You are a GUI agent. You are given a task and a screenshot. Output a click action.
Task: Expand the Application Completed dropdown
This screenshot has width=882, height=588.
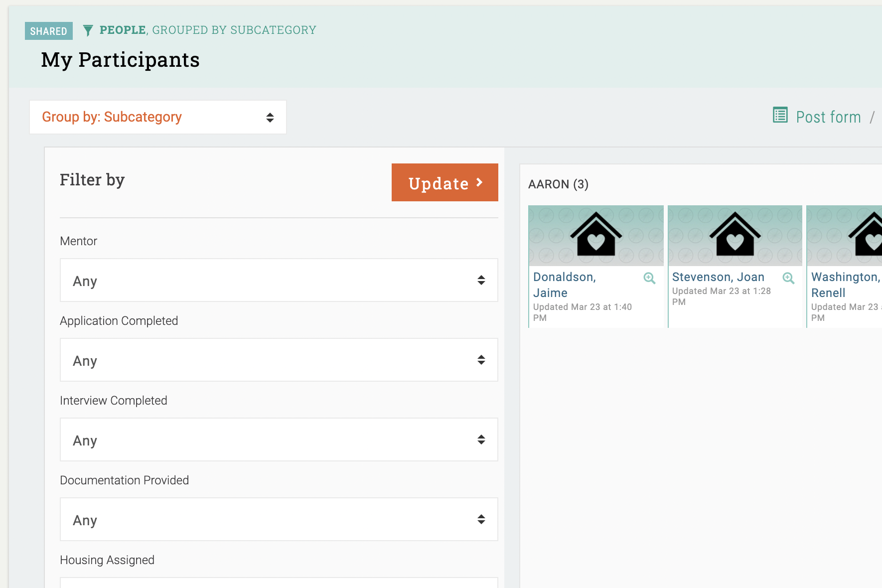tap(279, 360)
